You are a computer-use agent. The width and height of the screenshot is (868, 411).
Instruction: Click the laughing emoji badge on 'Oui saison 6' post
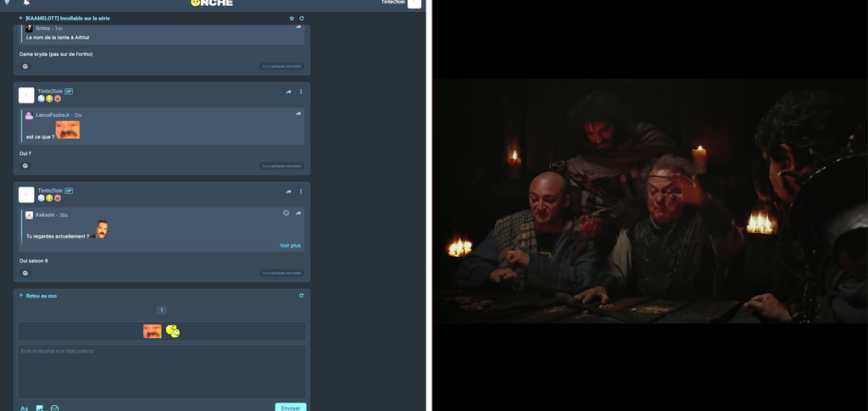[x=49, y=198]
